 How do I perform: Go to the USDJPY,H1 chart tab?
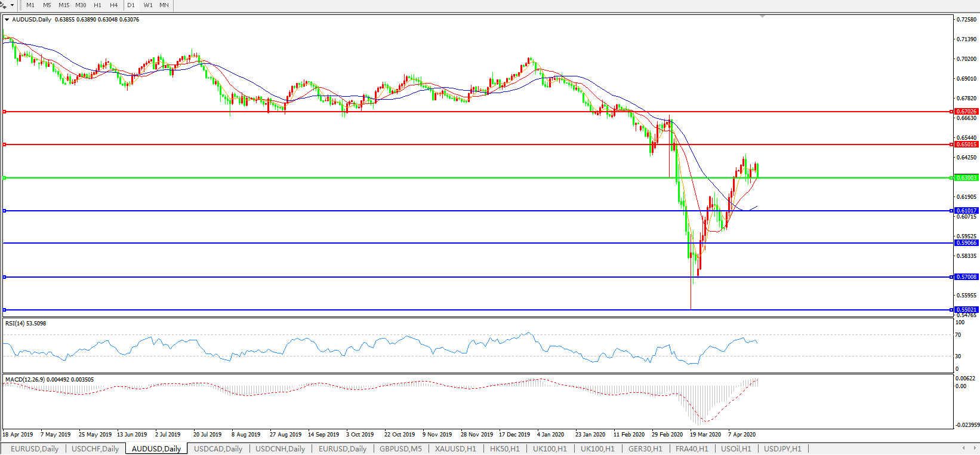coord(782,448)
